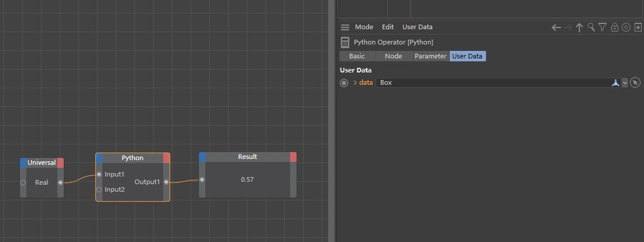Click the Input1 port on Python node
The image size is (644, 242).
pyautogui.click(x=99, y=174)
